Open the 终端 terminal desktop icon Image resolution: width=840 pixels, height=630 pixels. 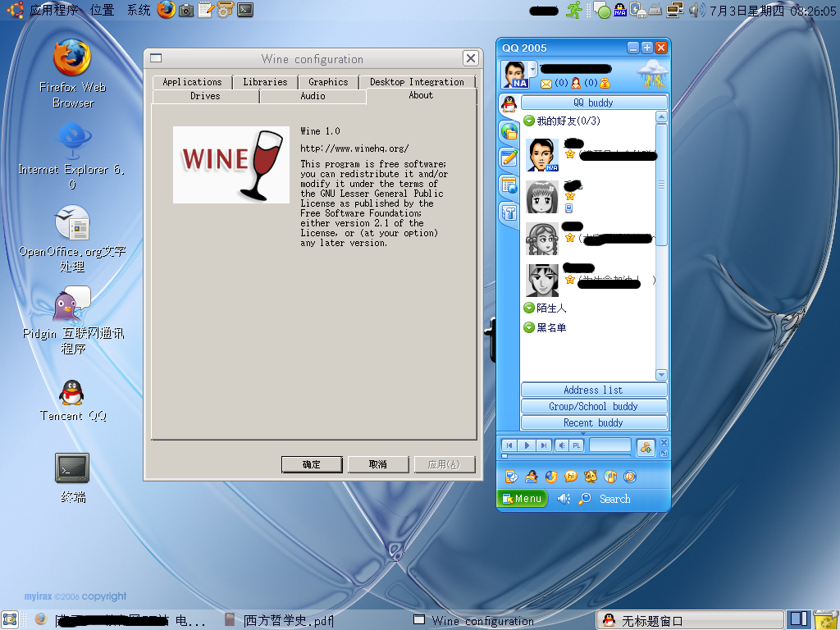coord(72,468)
